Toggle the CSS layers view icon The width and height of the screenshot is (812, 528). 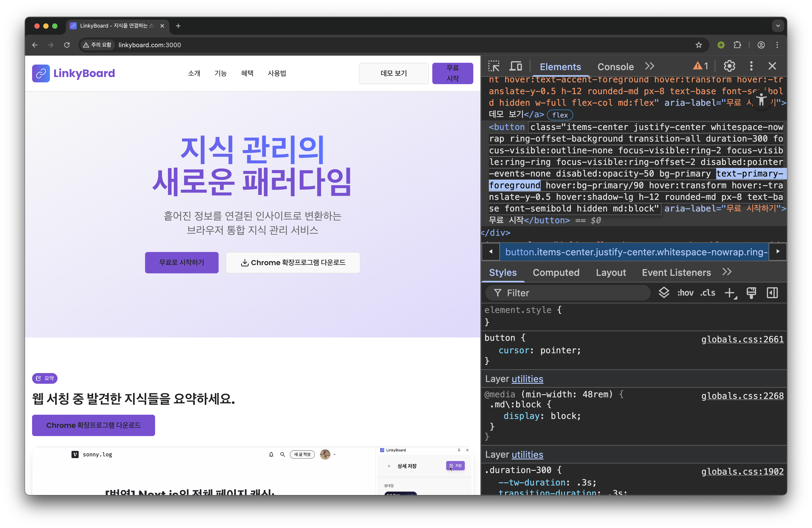click(x=664, y=293)
